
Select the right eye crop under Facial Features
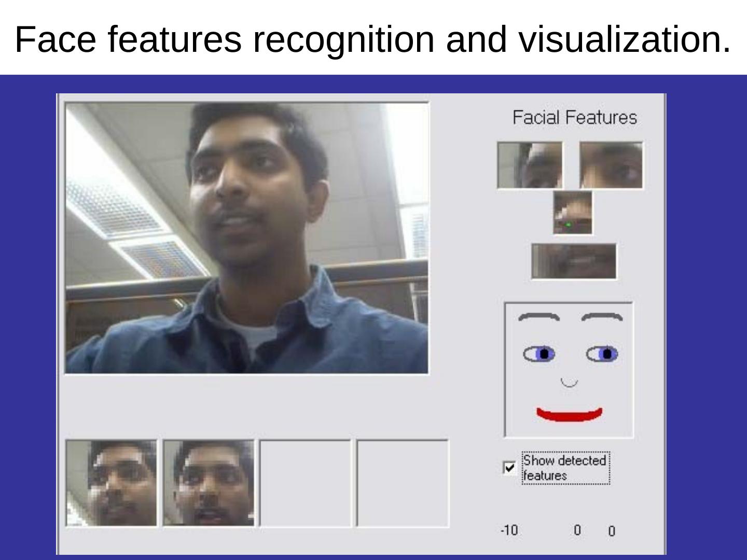click(611, 165)
